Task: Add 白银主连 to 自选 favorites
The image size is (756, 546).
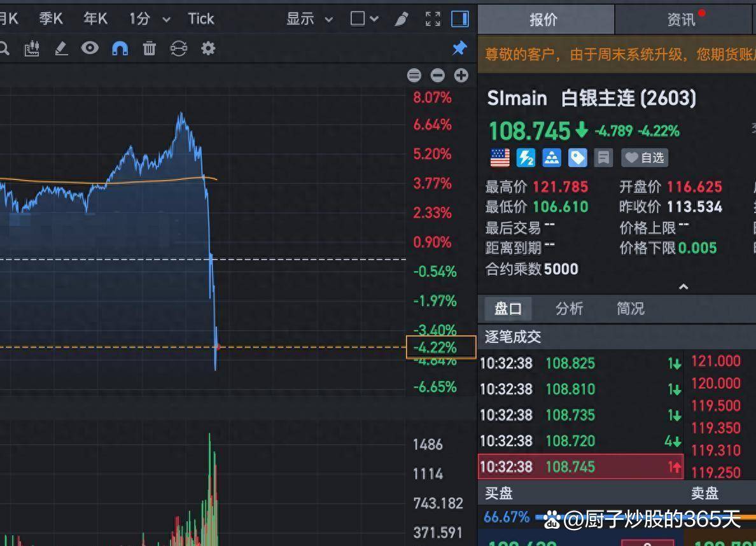Action: click(x=645, y=158)
